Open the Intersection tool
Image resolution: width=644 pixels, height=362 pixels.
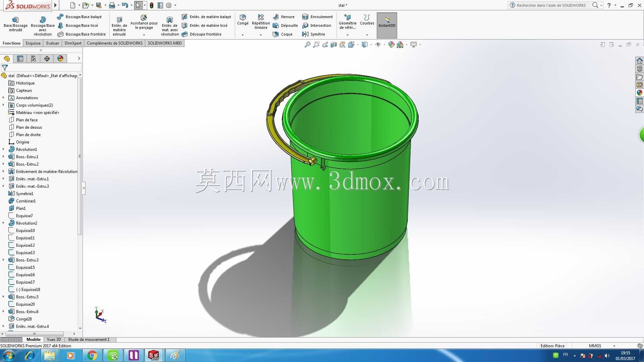[x=317, y=25]
